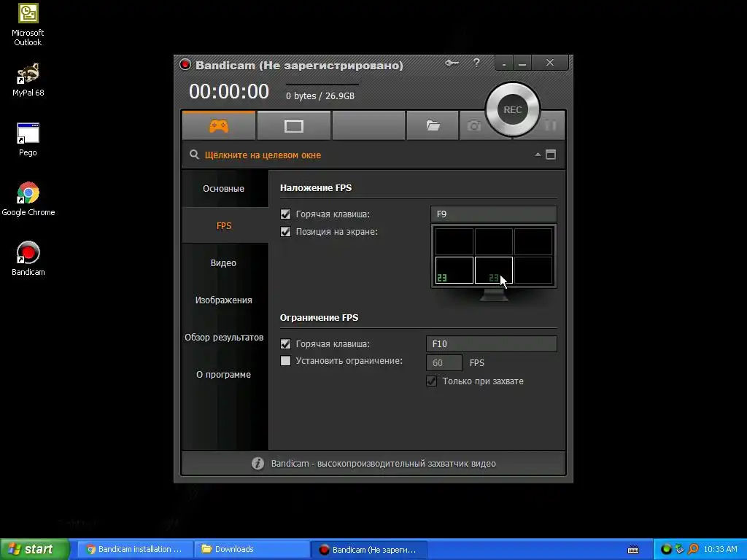Open Bandicam help question mark icon
Image resolution: width=747 pixels, height=560 pixels.
[x=476, y=63]
